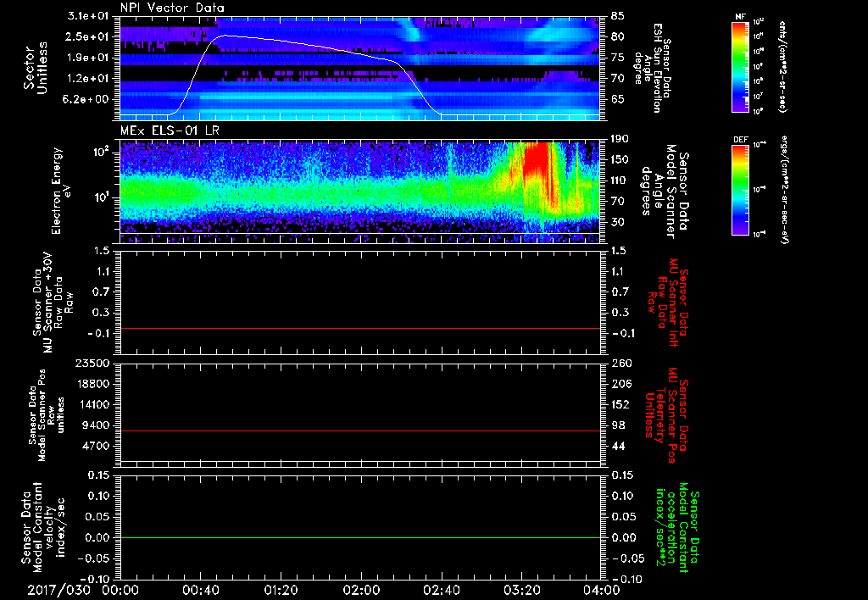This screenshot has width=868, height=600.
Task: Click the 02:40 time axis label
Action: tap(441, 590)
